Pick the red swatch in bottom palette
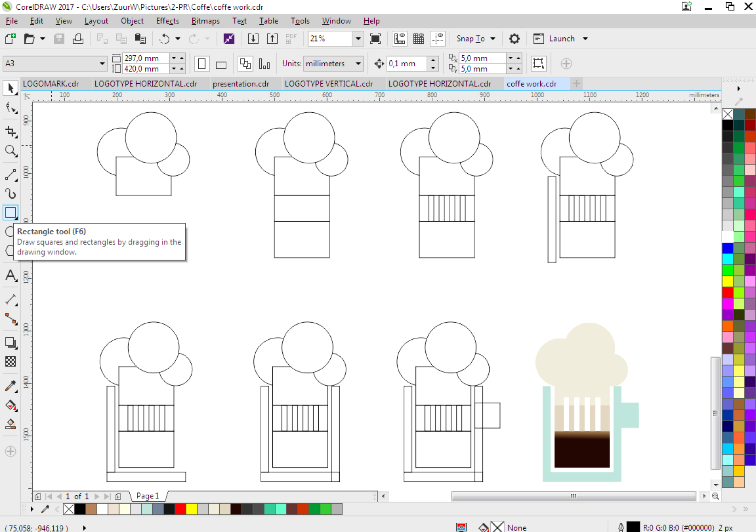The width and height of the screenshot is (756, 532). (180, 509)
